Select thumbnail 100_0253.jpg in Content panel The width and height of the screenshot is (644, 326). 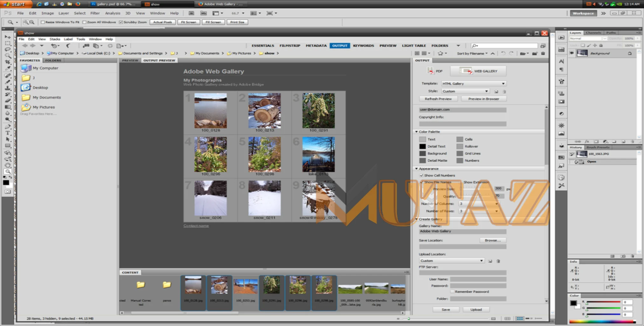(245, 292)
